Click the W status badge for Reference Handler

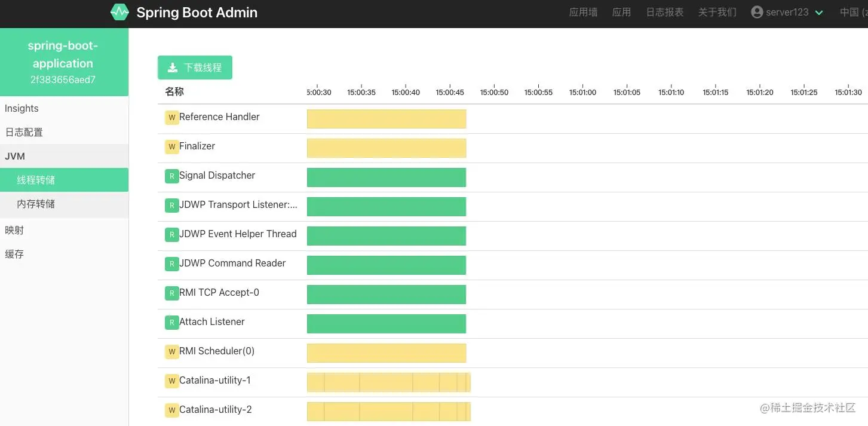[x=172, y=117]
